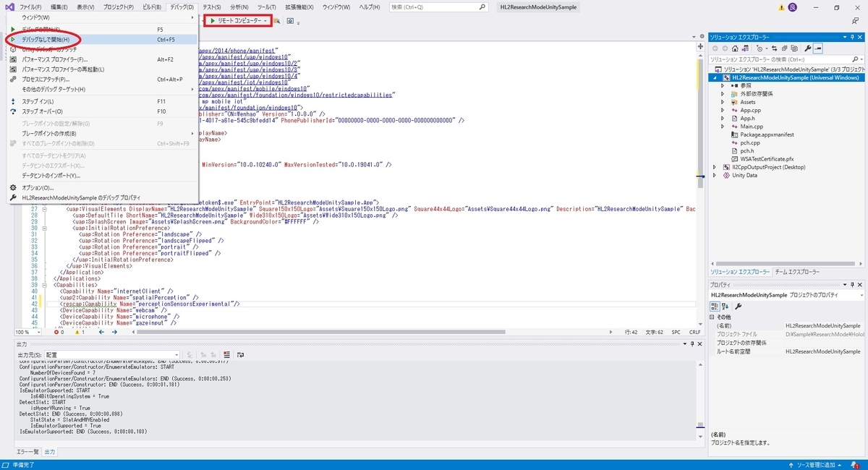Expand the App.cpp node
The width and height of the screenshot is (868, 470).
[723, 110]
